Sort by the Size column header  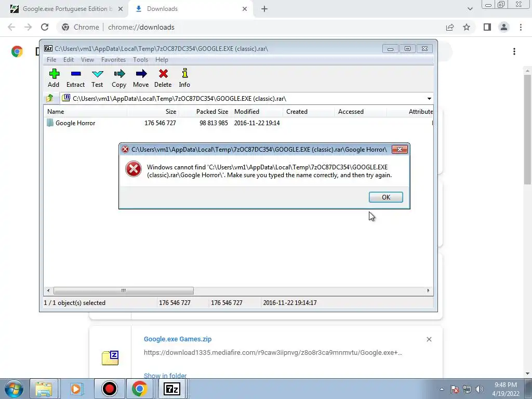(x=153, y=112)
